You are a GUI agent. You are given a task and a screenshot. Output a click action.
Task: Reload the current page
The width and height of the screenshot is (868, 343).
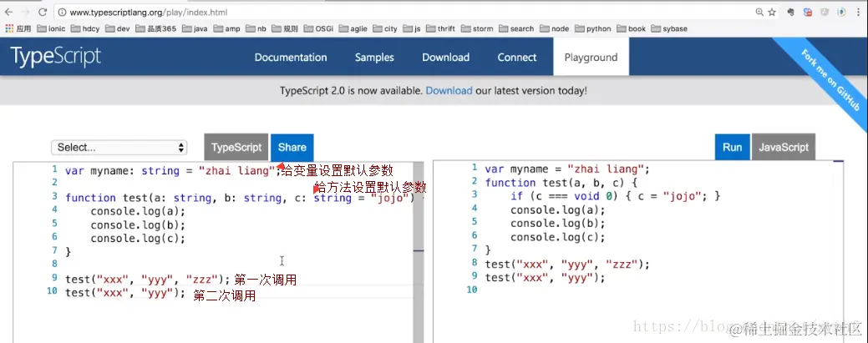click(43, 12)
